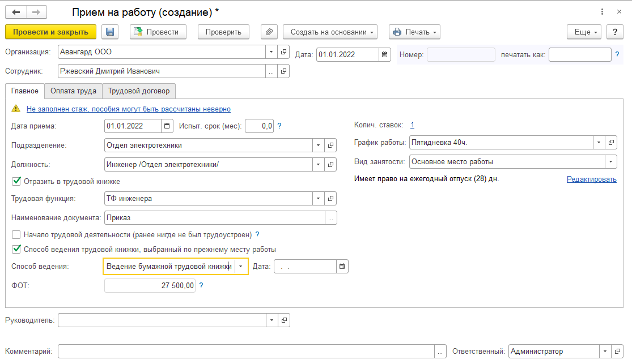632x364 pixels.
Task: Expand the Подразделение dropdown list
Action: pos(318,145)
